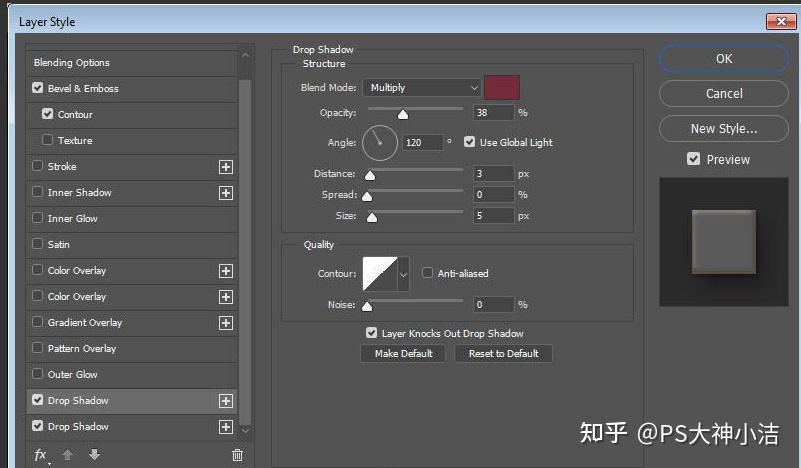801x468 pixels.
Task: Enable the Outer Glow checkbox
Action: (x=37, y=373)
